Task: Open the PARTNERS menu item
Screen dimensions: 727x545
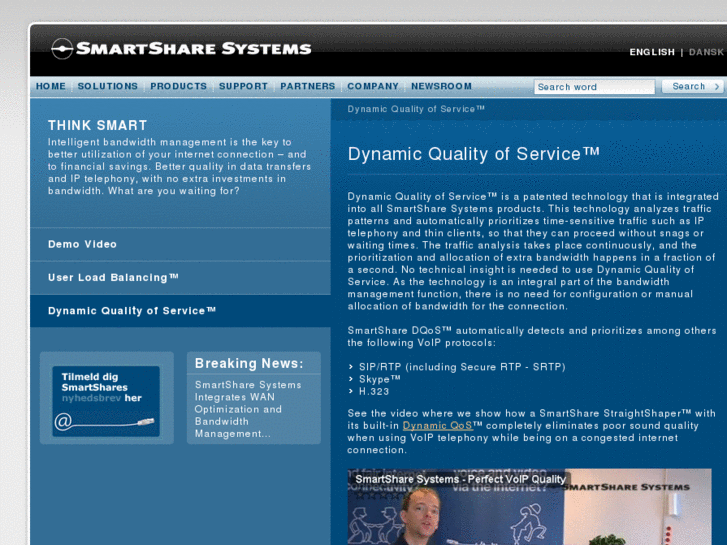Action: (307, 86)
